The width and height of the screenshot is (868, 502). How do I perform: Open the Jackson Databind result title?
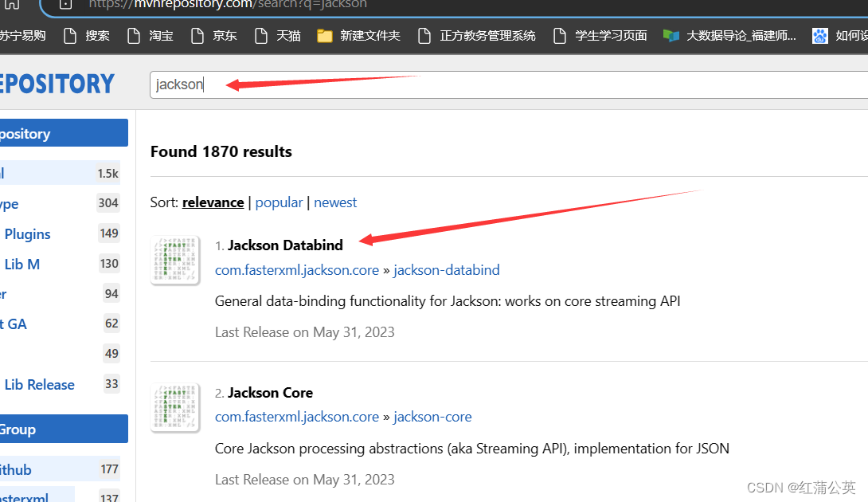click(x=285, y=245)
